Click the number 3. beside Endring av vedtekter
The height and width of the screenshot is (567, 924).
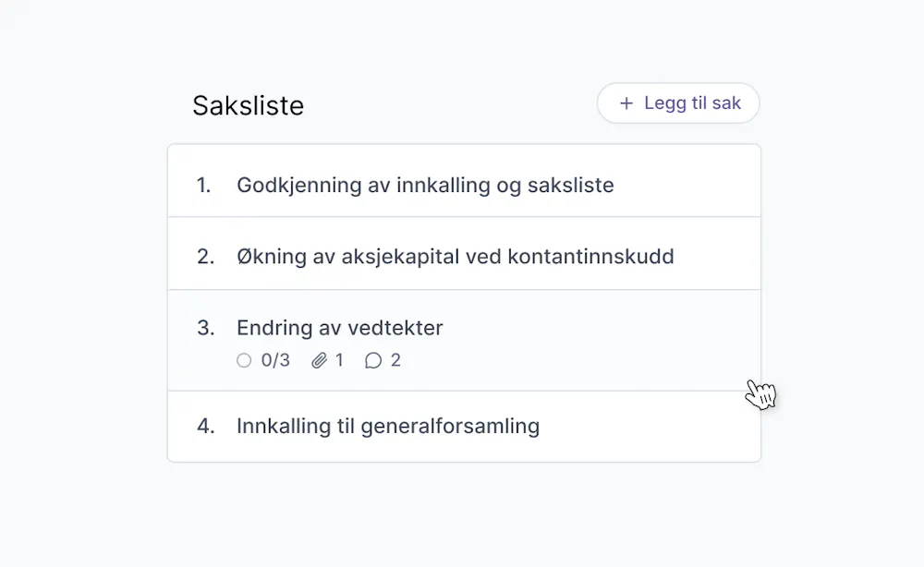click(x=206, y=328)
